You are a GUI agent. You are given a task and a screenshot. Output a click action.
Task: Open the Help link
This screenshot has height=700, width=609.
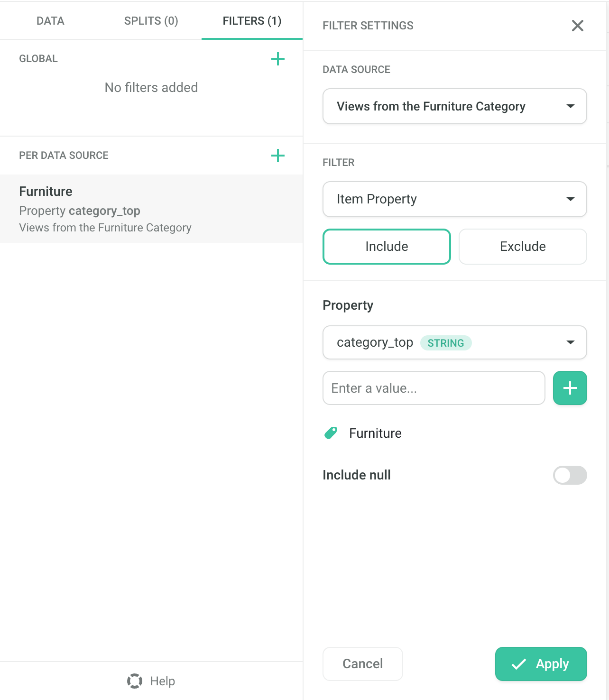163,681
